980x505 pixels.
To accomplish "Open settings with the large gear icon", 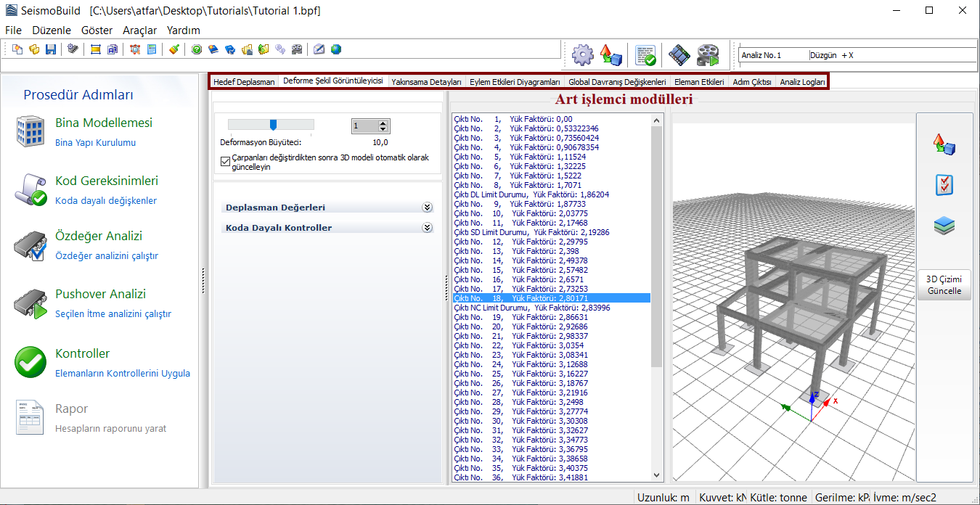I will click(582, 54).
